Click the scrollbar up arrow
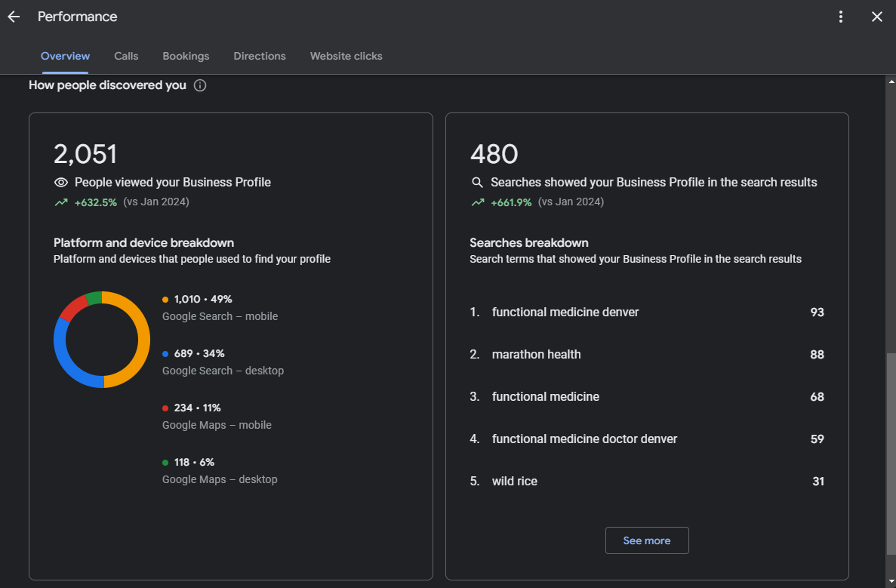 coord(891,82)
